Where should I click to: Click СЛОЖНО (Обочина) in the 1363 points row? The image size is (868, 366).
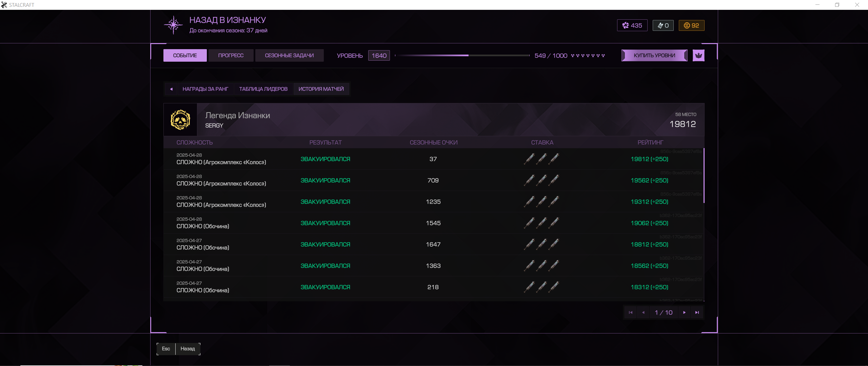[x=203, y=269]
